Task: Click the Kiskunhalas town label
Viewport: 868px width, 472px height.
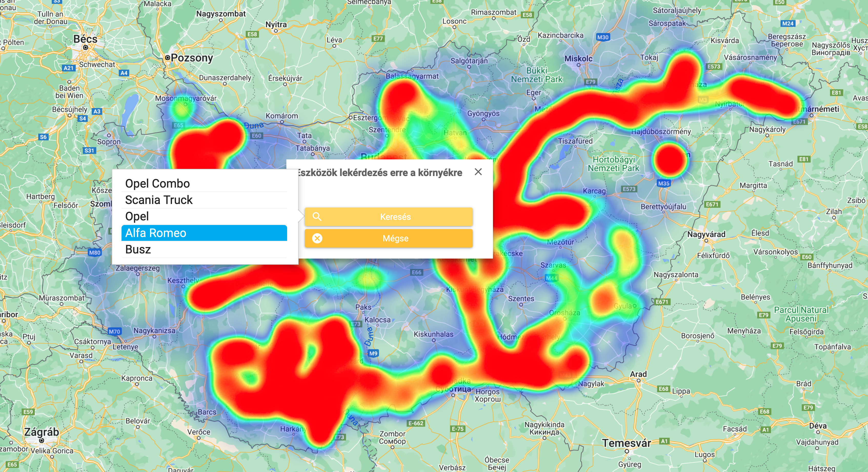Action: click(x=434, y=334)
